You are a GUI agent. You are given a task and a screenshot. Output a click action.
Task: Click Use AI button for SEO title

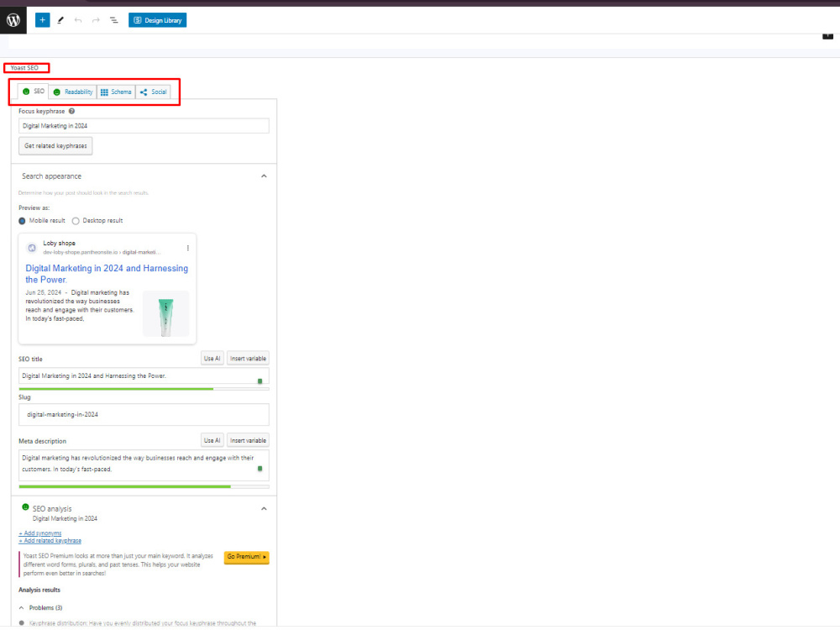click(x=213, y=359)
